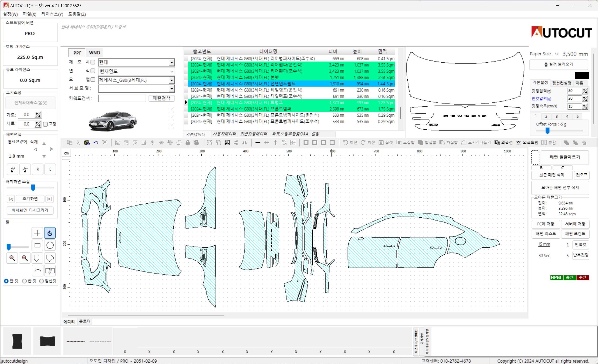Open the 서브모델 dropdown
Viewport: 598px width, 364px height.
pyautogui.click(x=172, y=89)
